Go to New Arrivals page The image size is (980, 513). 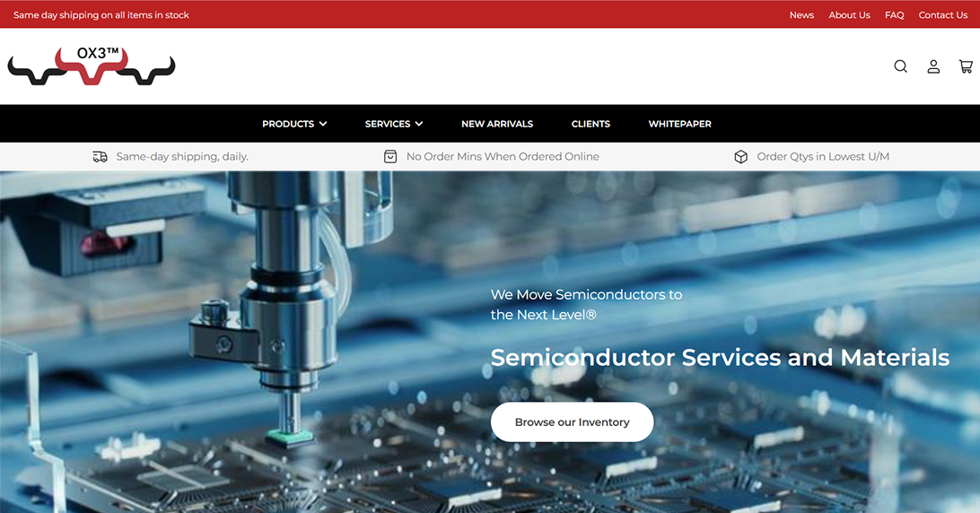point(497,124)
